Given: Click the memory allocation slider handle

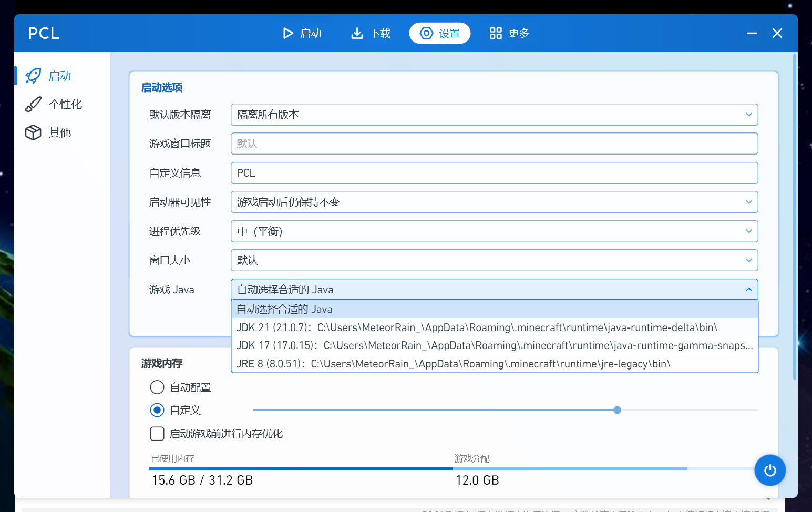Looking at the screenshot, I should coord(617,410).
